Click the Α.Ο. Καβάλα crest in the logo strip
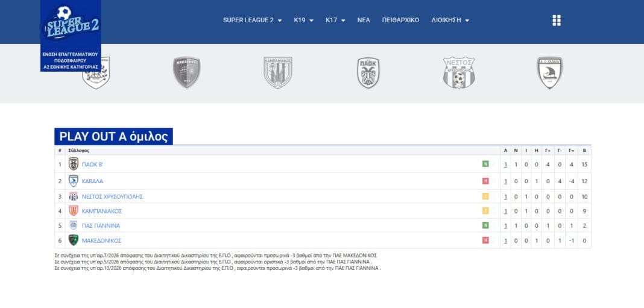 tap(549, 73)
